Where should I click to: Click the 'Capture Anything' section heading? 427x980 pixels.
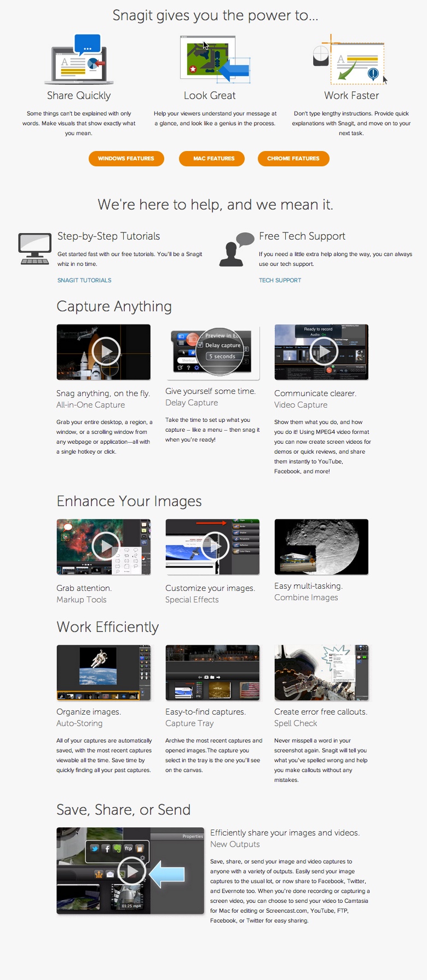click(114, 306)
